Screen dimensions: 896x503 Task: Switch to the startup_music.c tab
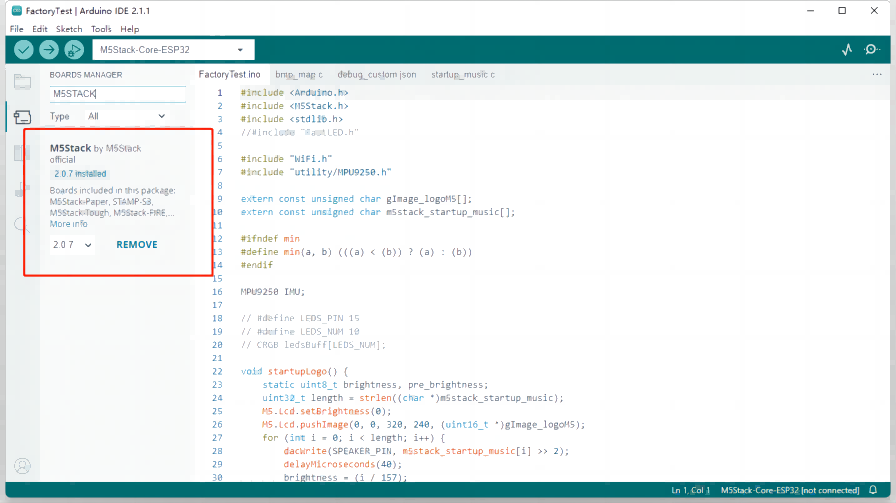pyautogui.click(x=462, y=75)
